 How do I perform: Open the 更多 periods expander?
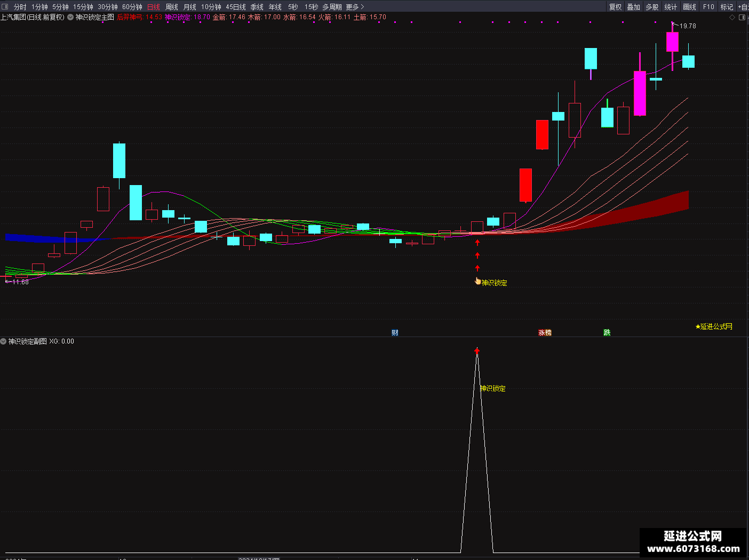[x=355, y=7]
